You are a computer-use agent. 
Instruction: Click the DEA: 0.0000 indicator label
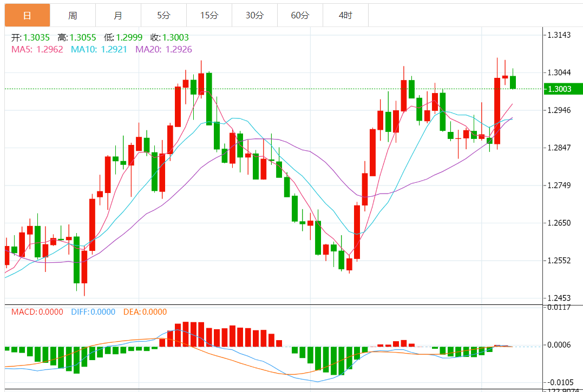tap(145, 312)
